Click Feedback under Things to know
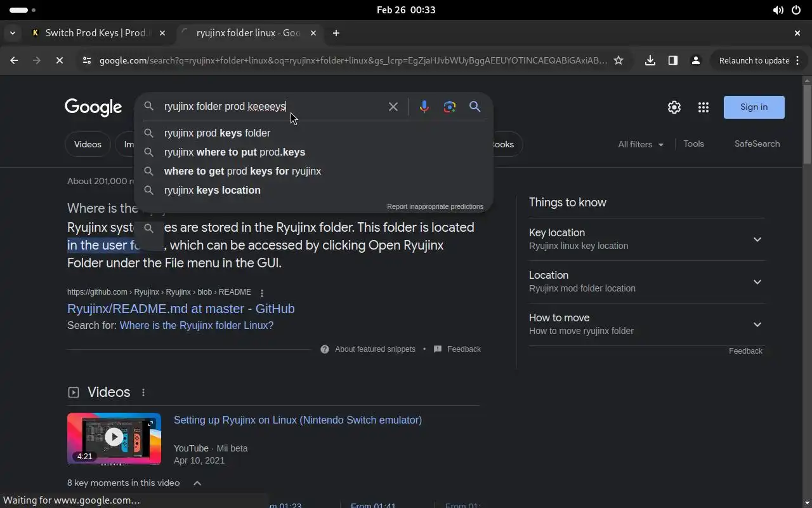 [x=745, y=351]
